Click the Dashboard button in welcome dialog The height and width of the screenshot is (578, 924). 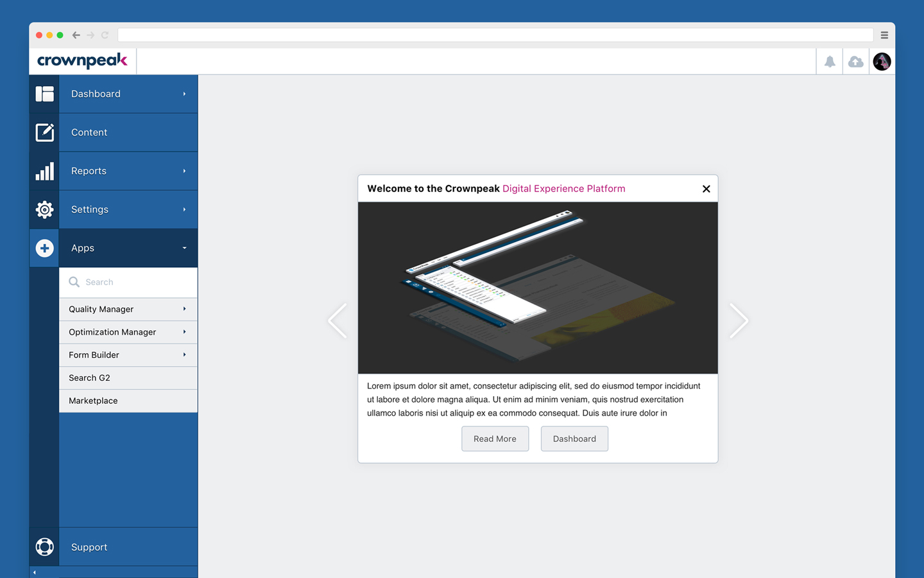tap(574, 439)
